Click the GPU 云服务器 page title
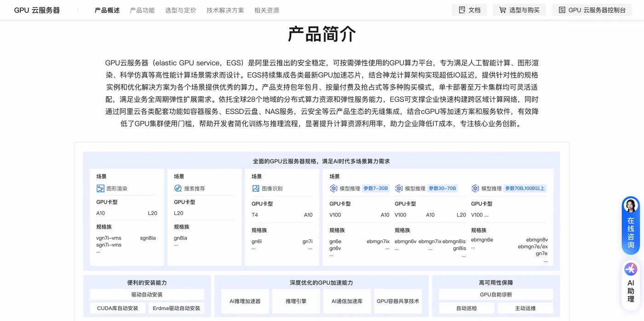This screenshot has width=644, height=321. coord(37,10)
